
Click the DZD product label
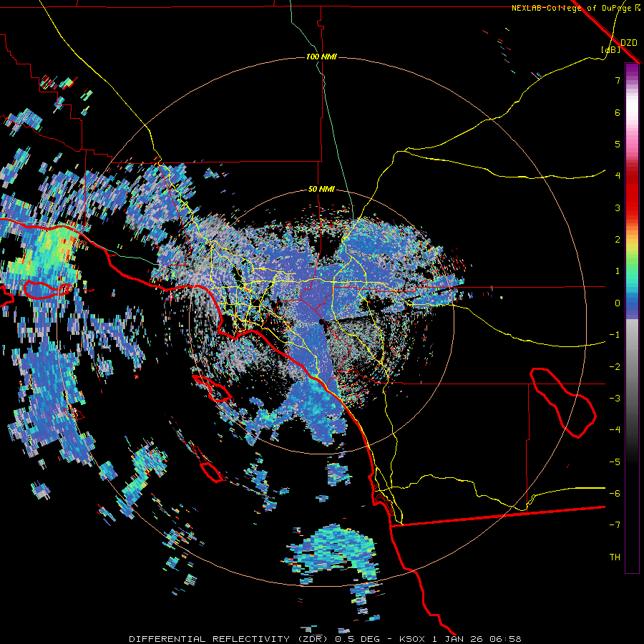[x=628, y=42]
